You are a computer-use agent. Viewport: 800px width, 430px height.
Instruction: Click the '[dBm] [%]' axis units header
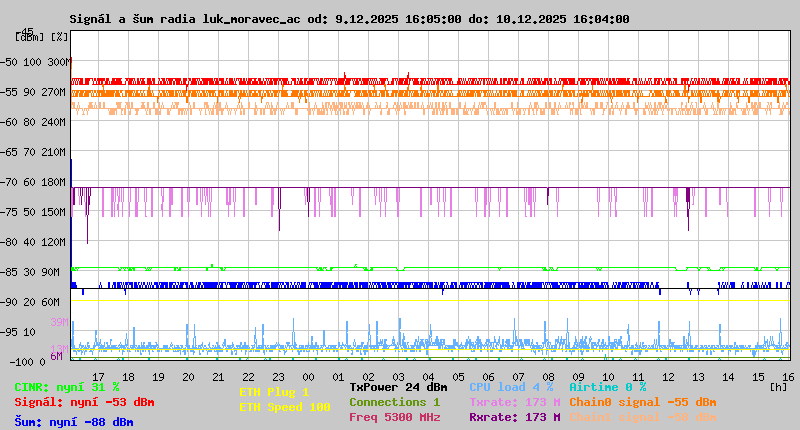(x=41, y=37)
